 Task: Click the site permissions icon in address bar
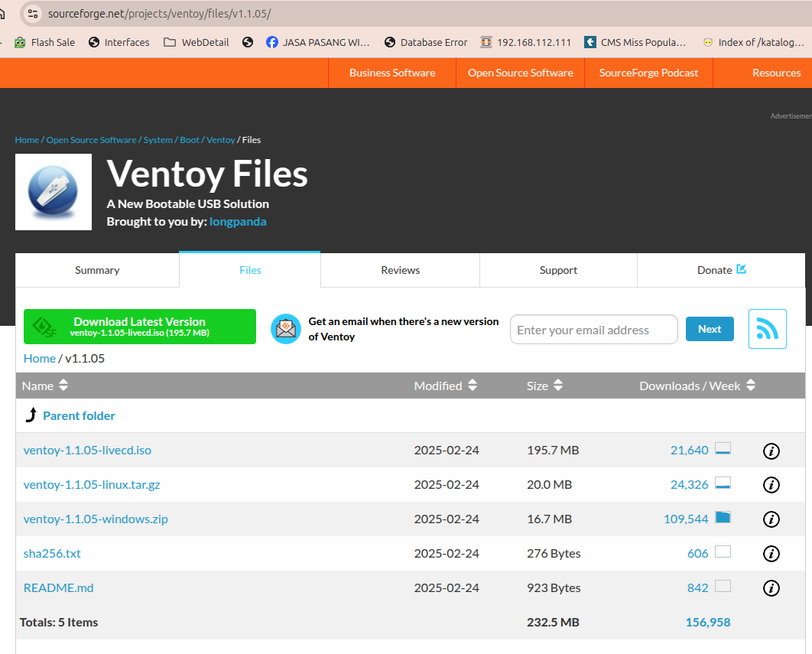point(31,13)
